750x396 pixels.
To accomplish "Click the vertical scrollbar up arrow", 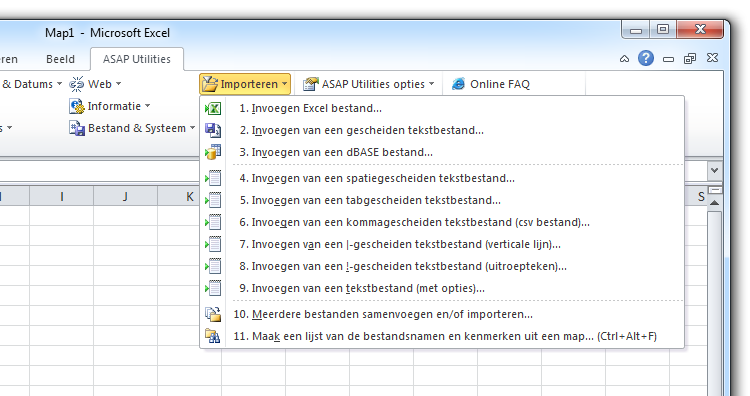I will click(715, 203).
